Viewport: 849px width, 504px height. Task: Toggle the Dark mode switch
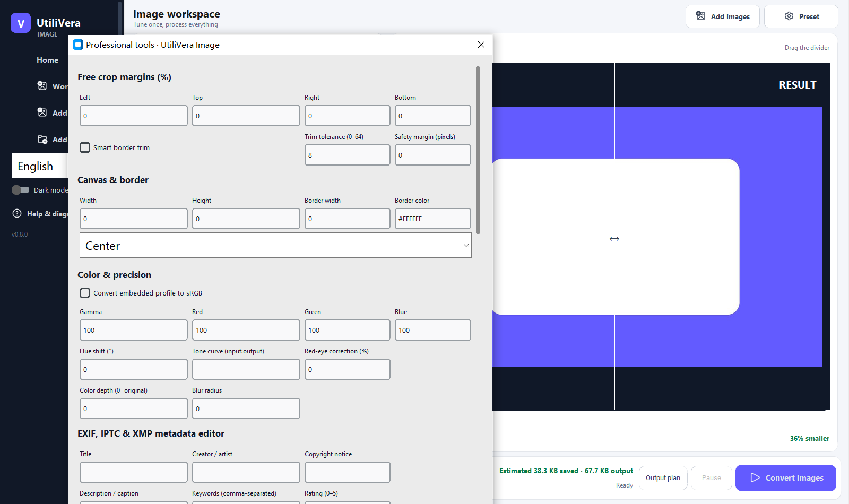[x=21, y=190]
